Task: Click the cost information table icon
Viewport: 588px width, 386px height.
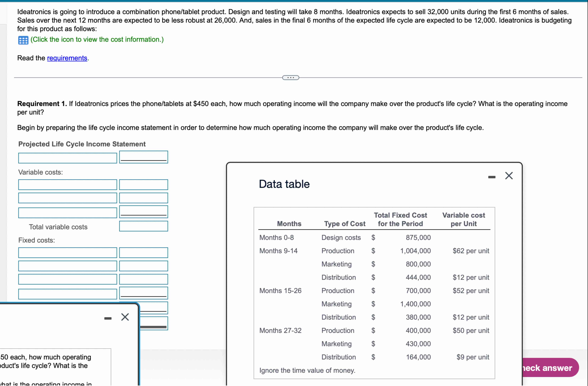Action: pos(23,40)
